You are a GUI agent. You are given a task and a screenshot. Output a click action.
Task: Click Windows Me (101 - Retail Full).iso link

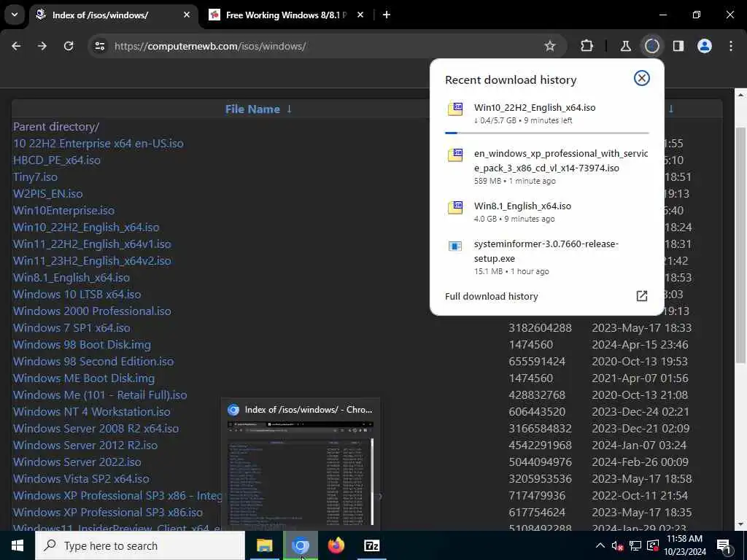click(100, 394)
